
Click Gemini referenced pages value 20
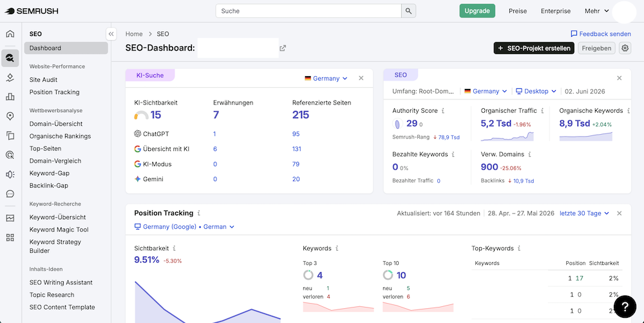click(296, 179)
